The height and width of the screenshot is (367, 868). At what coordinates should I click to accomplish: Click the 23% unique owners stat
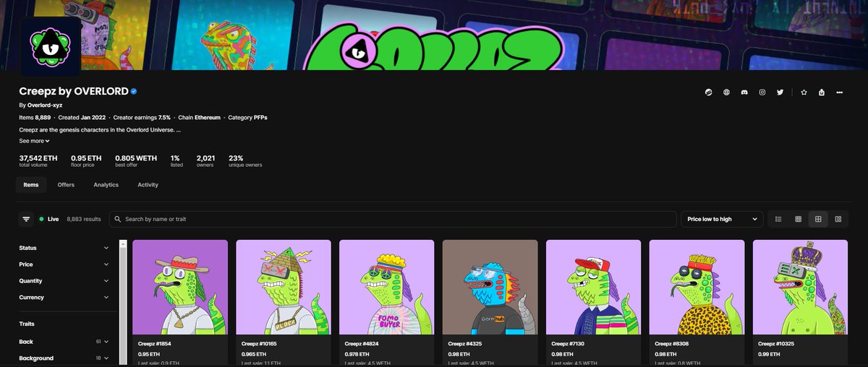click(245, 160)
